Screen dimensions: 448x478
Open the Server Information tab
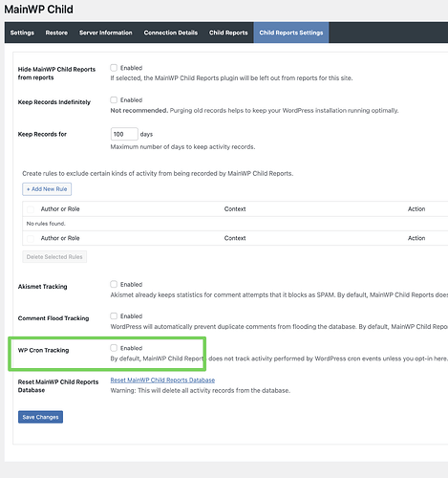coord(106,33)
